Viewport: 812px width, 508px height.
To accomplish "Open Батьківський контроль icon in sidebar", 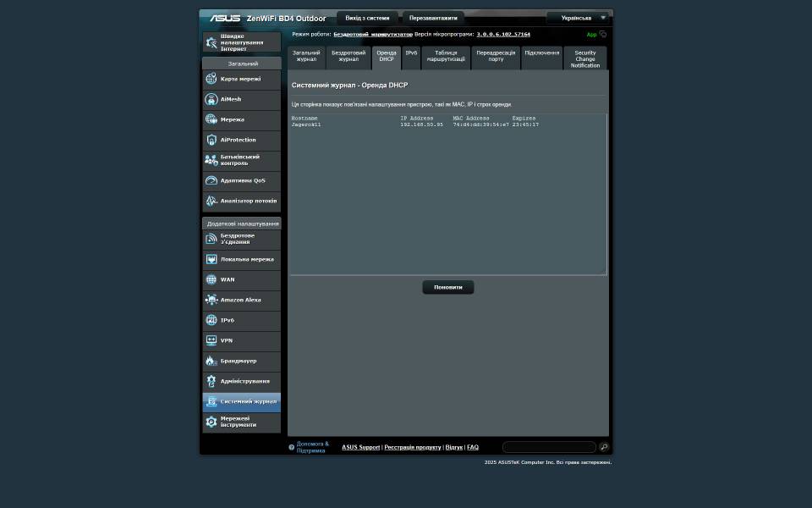I will pos(211,160).
